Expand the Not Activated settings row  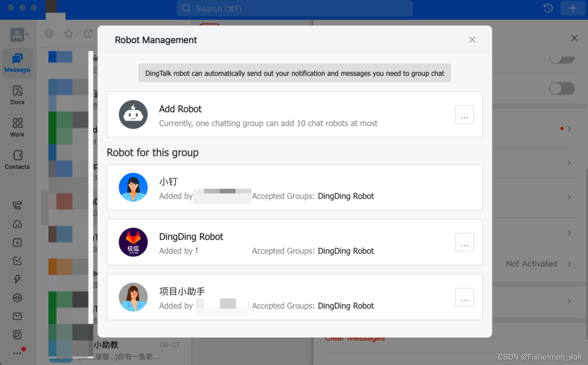(x=569, y=264)
